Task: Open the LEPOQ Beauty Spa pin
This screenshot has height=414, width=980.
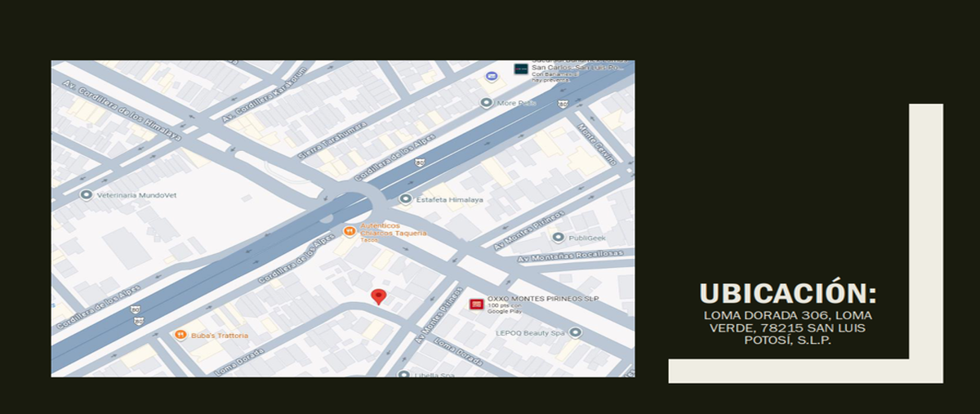Action: pyautogui.click(x=575, y=332)
